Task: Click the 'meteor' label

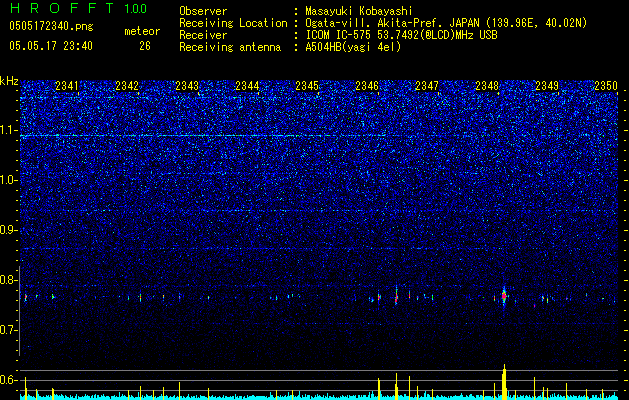Action: click(142, 31)
